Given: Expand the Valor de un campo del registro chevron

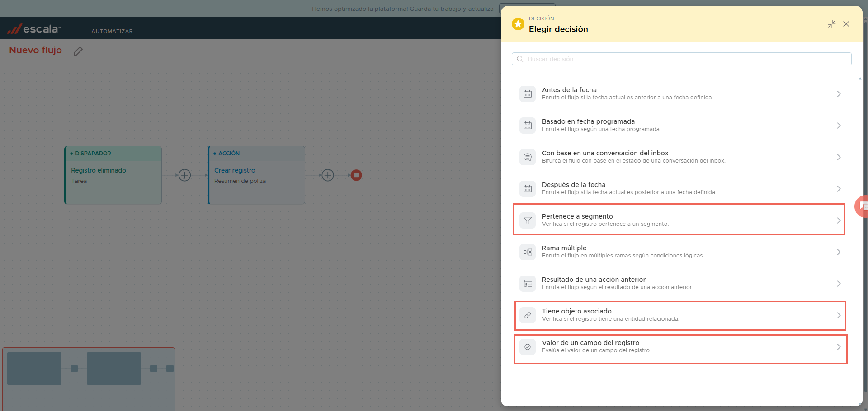Looking at the screenshot, I should click(839, 347).
